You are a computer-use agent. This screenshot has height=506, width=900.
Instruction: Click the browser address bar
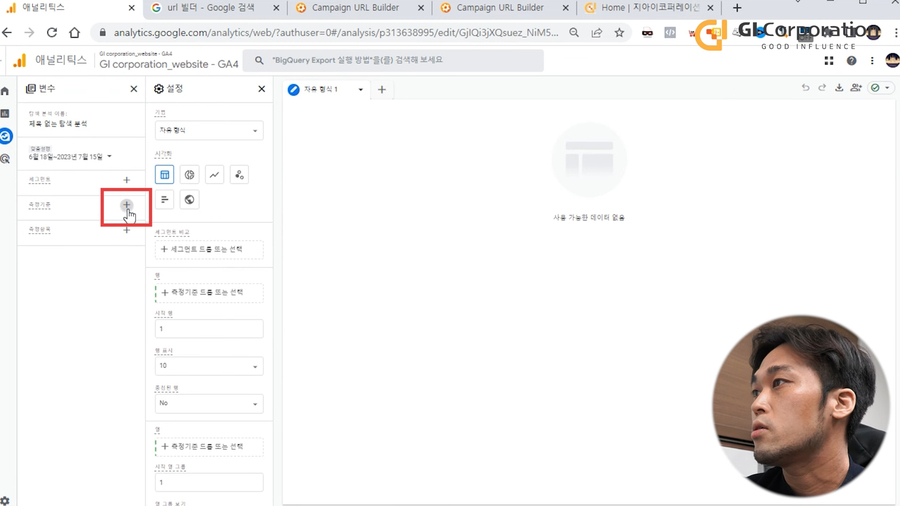335,33
